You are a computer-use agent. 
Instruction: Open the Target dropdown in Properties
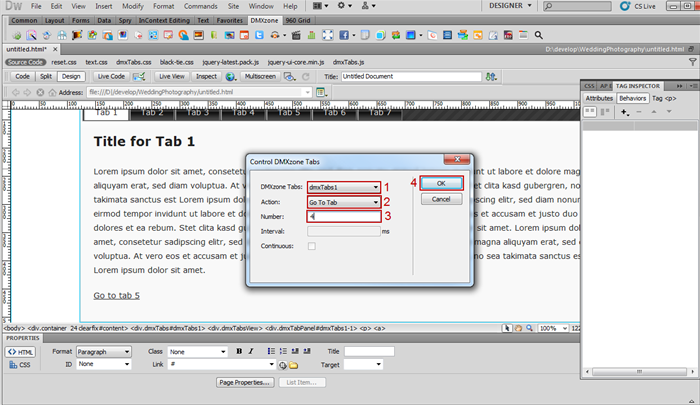(363, 364)
